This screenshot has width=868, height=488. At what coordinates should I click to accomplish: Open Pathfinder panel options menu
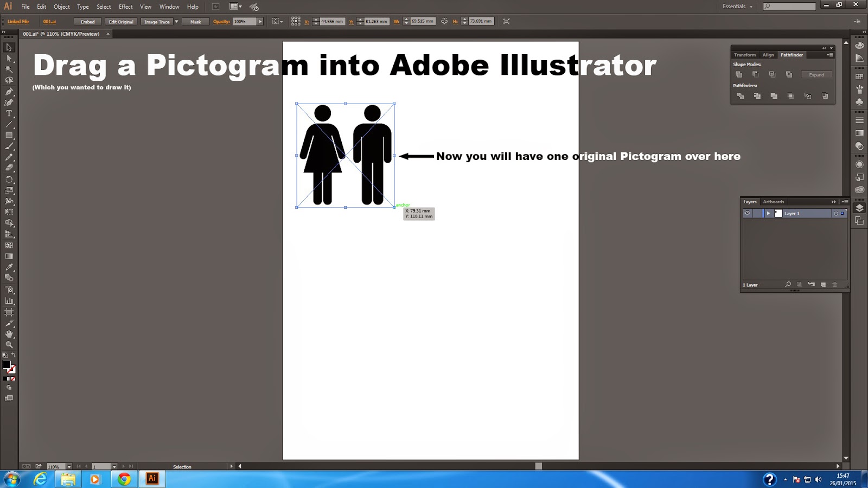830,55
